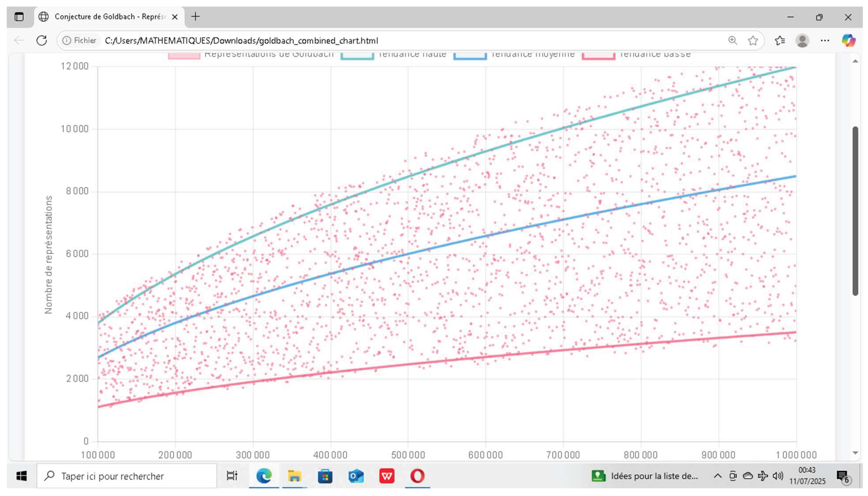Open the browser profile avatar

coord(802,41)
